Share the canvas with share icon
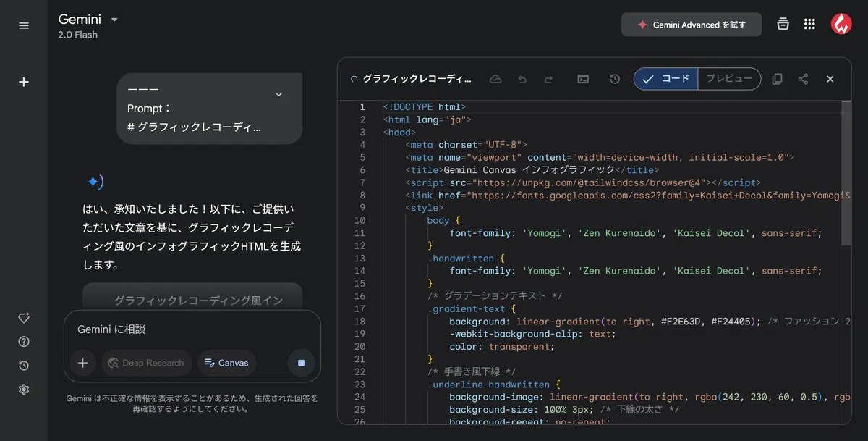 click(803, 79)
